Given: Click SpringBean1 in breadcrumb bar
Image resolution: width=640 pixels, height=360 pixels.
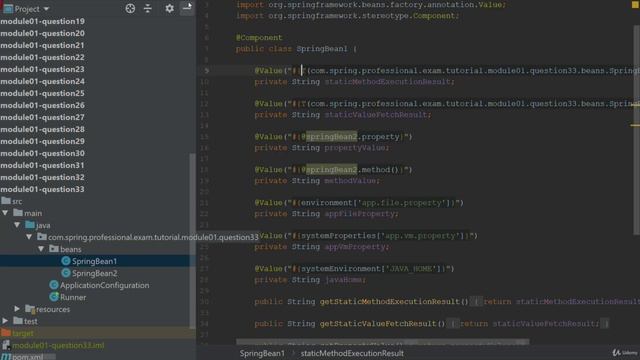Looking at the screenshot, I should pos(262,353).
